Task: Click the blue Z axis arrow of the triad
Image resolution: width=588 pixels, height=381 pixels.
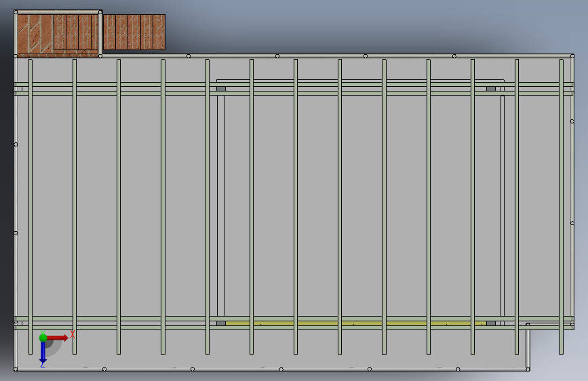Action: [43, 353]
